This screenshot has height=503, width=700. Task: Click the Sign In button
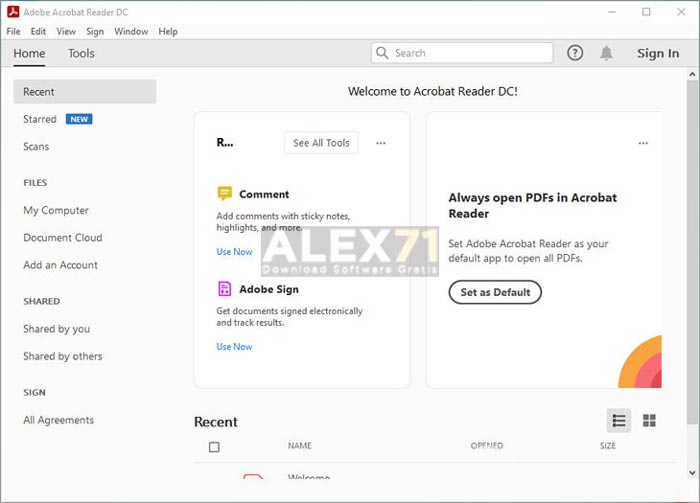click(x=658, y=53)
